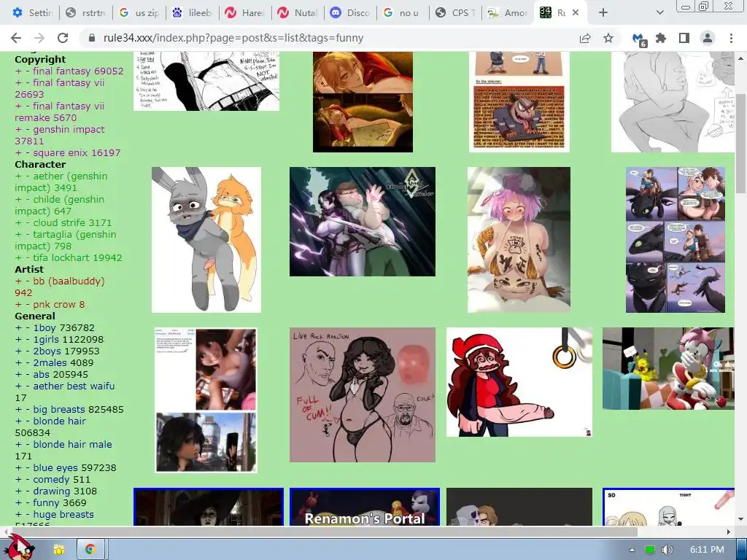Toggle the browser side panel
The image size is (747, 560).
[x=684, y=38]
